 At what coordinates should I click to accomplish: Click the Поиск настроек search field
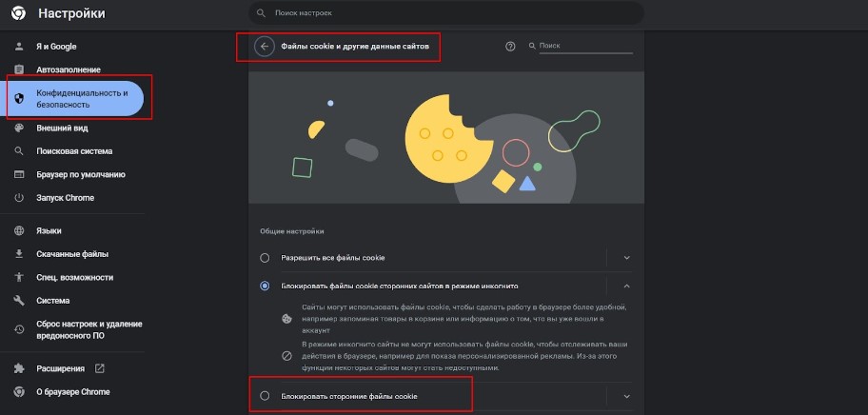pos(446,12)
